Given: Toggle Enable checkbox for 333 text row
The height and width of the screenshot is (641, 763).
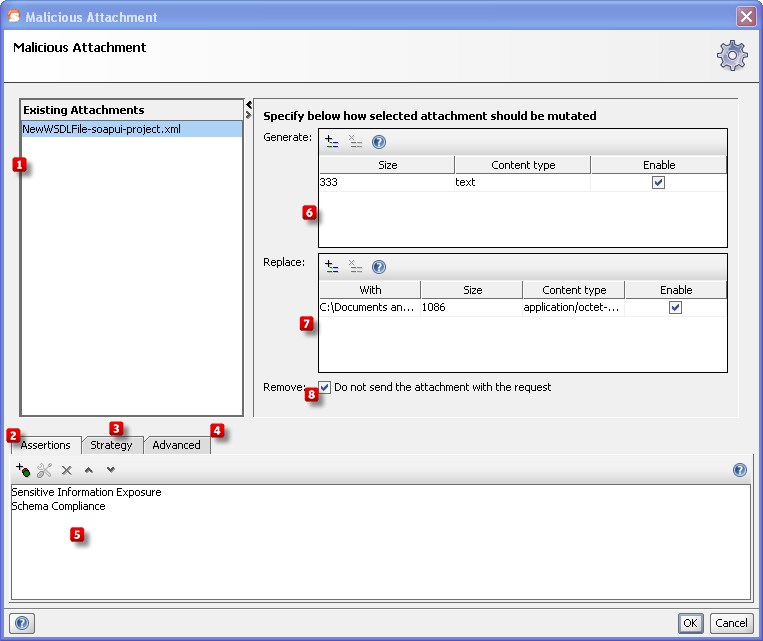Looking at the screenshot, I should coord(658,183).
